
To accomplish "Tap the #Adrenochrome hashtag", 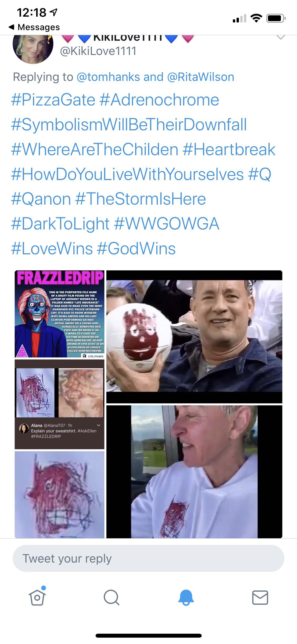I will click(159, 100).
